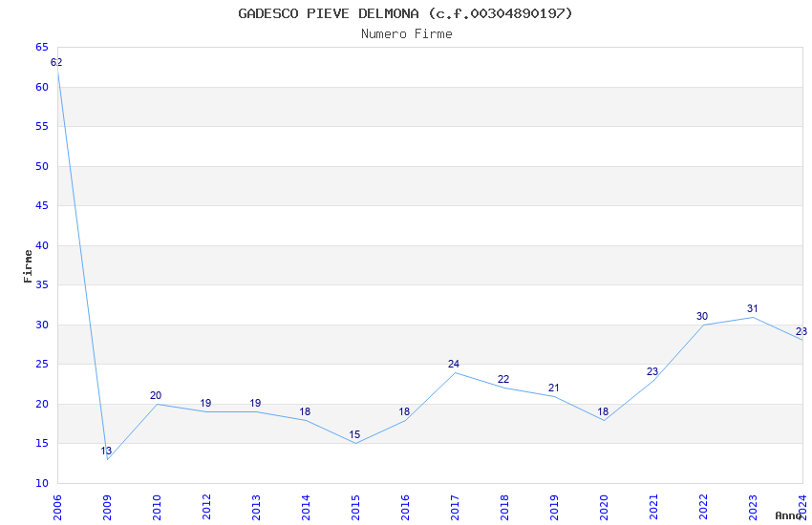The image size is (812, 525).
Task: Click y-axis tick value 35
Action: (x=42, y=284)
